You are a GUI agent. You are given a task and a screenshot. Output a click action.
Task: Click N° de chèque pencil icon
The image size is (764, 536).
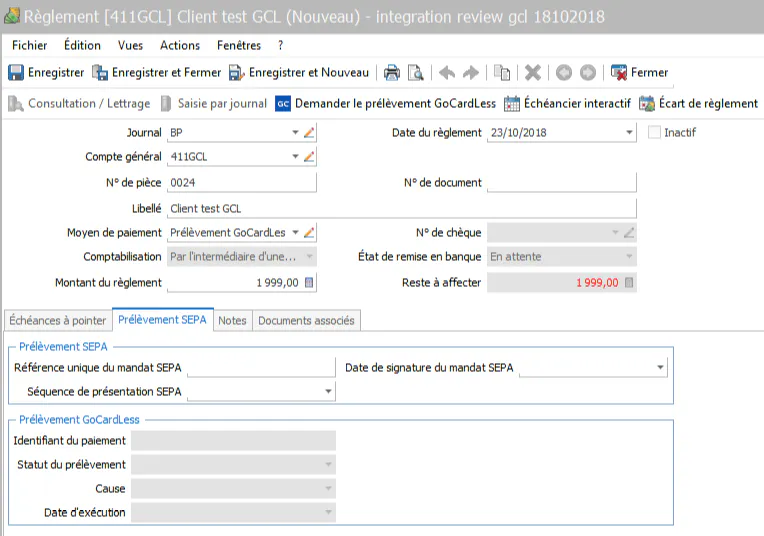(x=629, y=232)
